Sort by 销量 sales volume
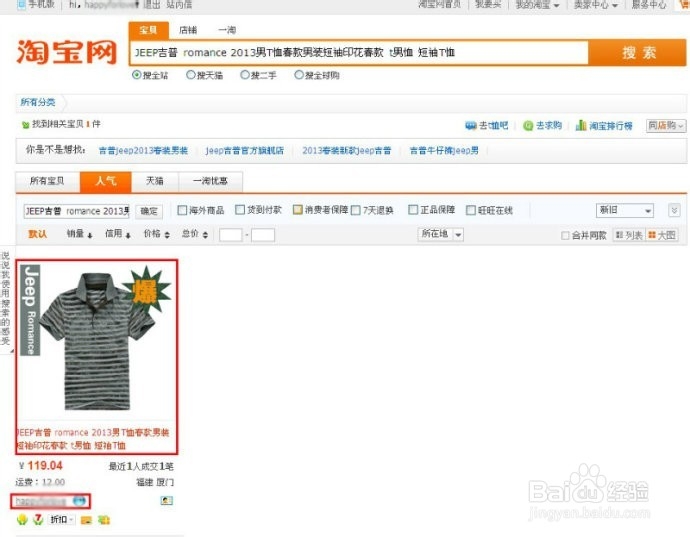Screen dimensions: 690x537 79,234
